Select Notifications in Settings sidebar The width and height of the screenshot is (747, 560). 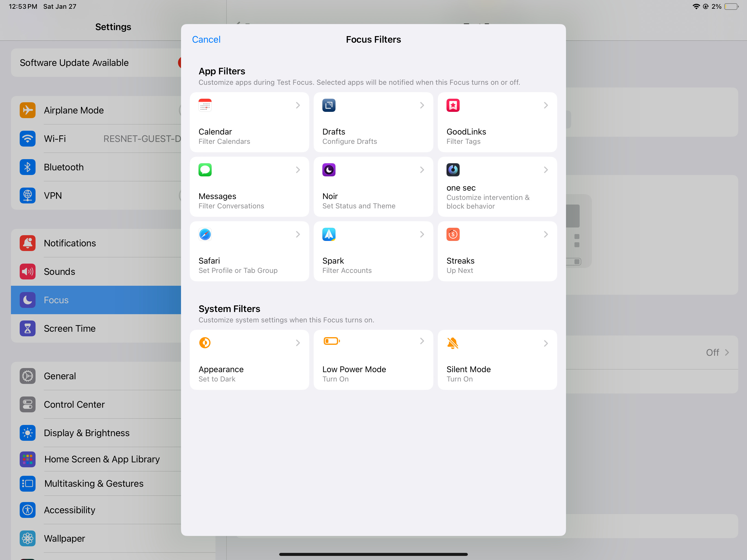coord(96,243)
